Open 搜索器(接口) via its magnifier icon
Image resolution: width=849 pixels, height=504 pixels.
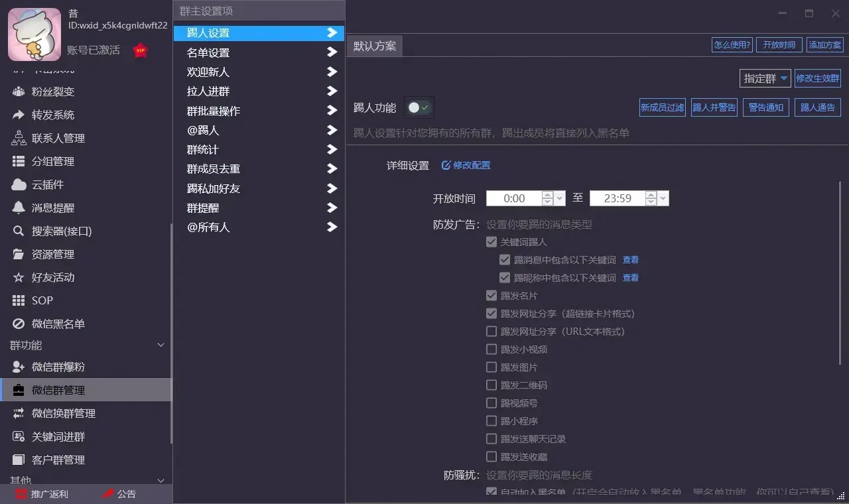point(19,231)
